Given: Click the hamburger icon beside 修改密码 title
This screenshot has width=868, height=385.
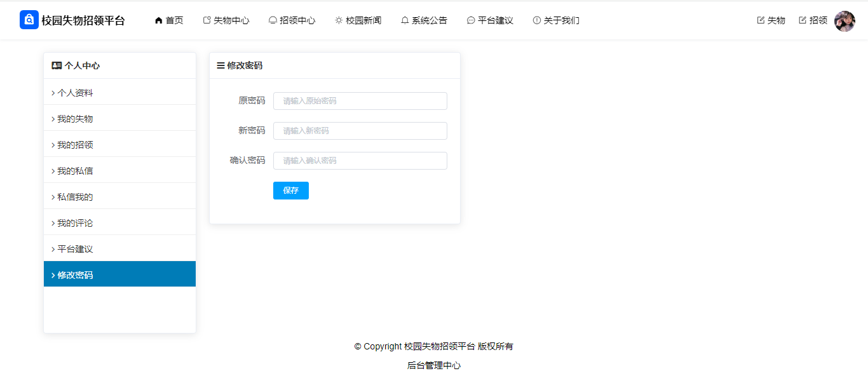Looking at the screenshot, I should [x=220, y=65].
